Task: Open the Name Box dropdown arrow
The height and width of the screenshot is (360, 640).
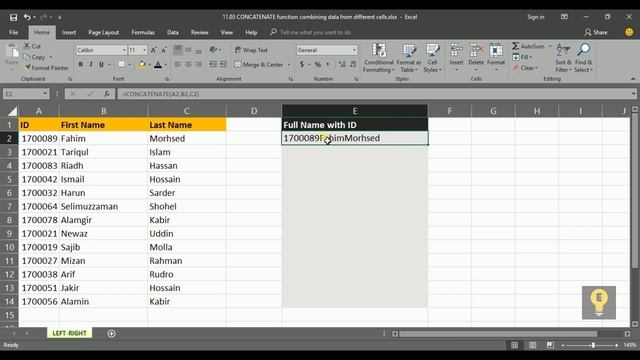Action: tap(45, 94)
